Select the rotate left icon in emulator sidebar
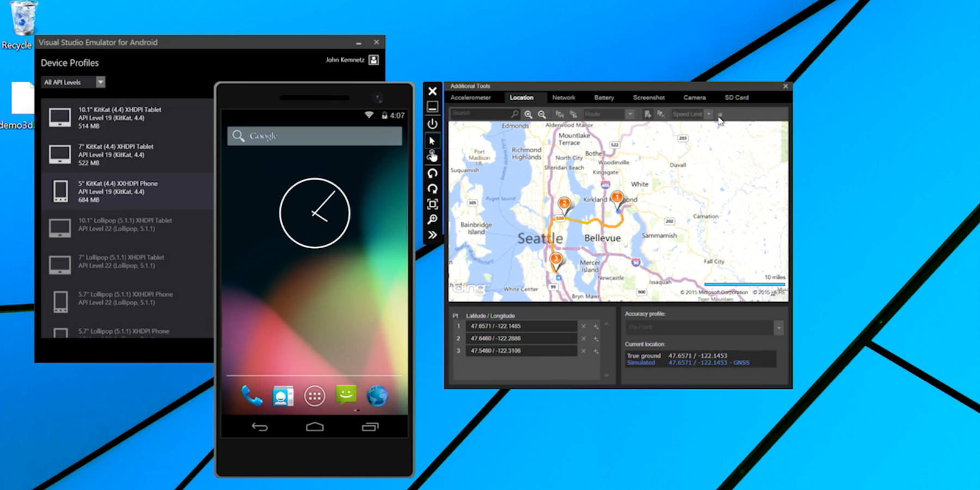 432,173
